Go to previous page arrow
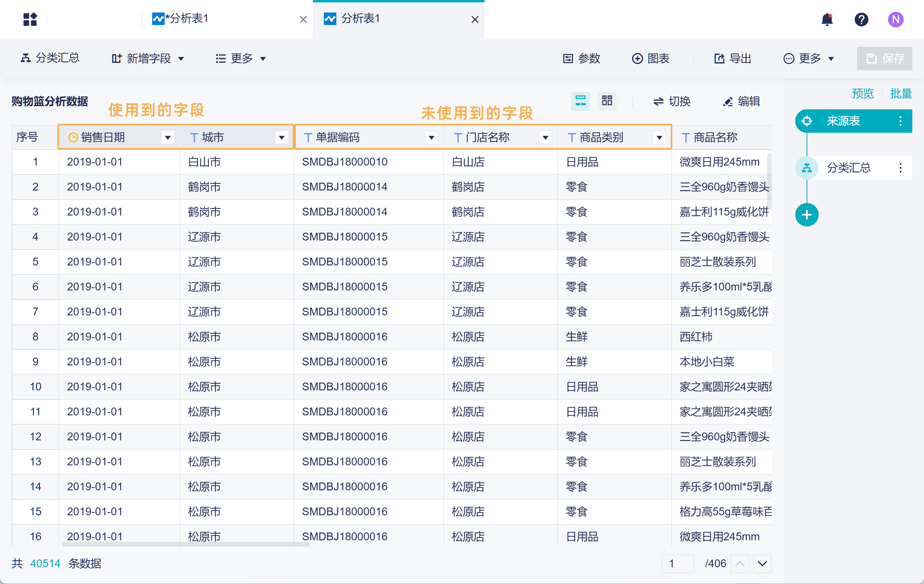The height and width of the screenshot is (584, 924). [739, 563]
